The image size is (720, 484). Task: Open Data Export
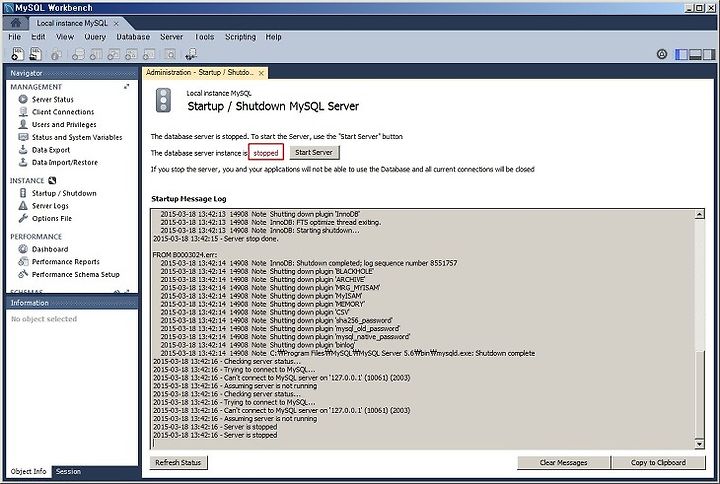51,150
